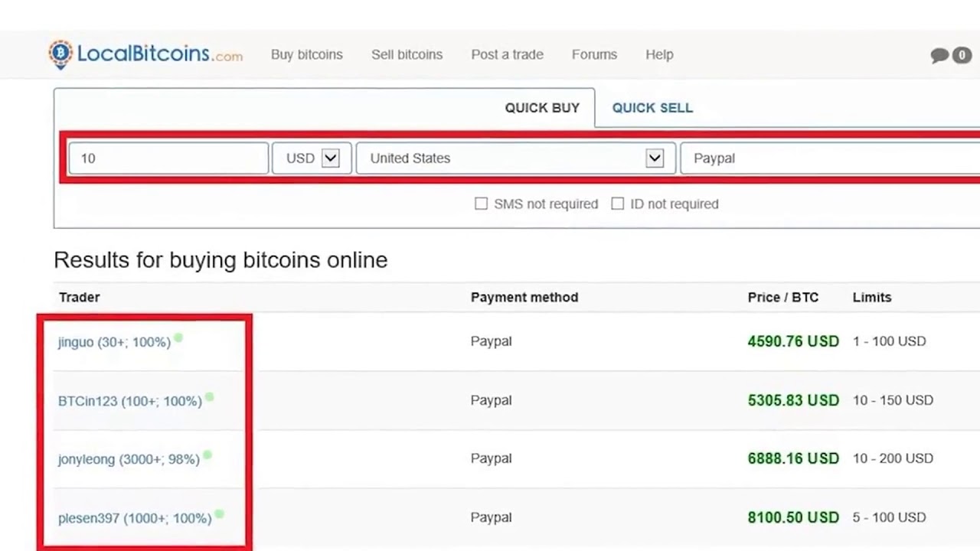Click the Price / BTC column header
This screenshot has height=551, width=980.
pos(783,297)
